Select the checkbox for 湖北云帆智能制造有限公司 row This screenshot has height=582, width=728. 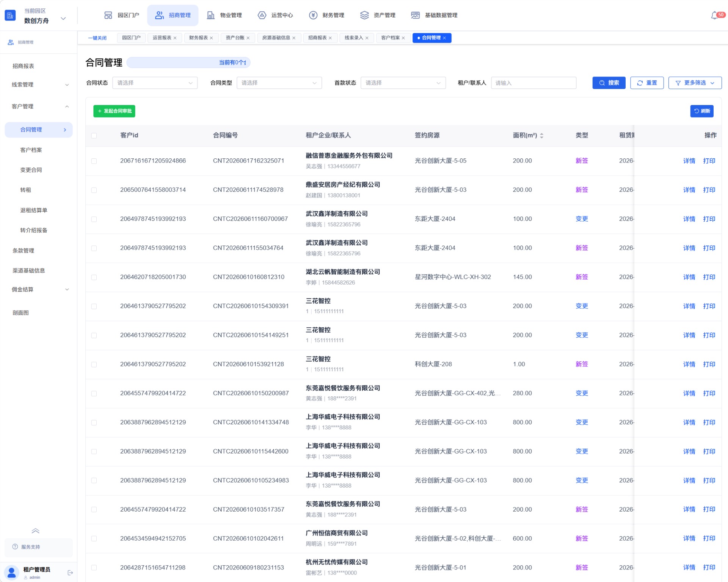[94, 277]
